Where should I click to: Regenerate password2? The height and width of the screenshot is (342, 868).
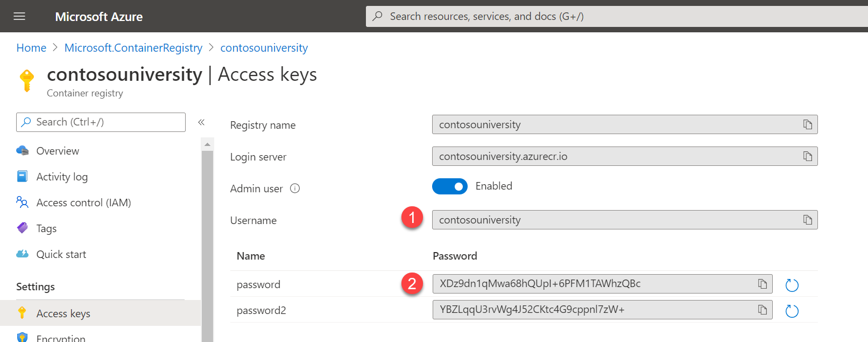point(792,311)
